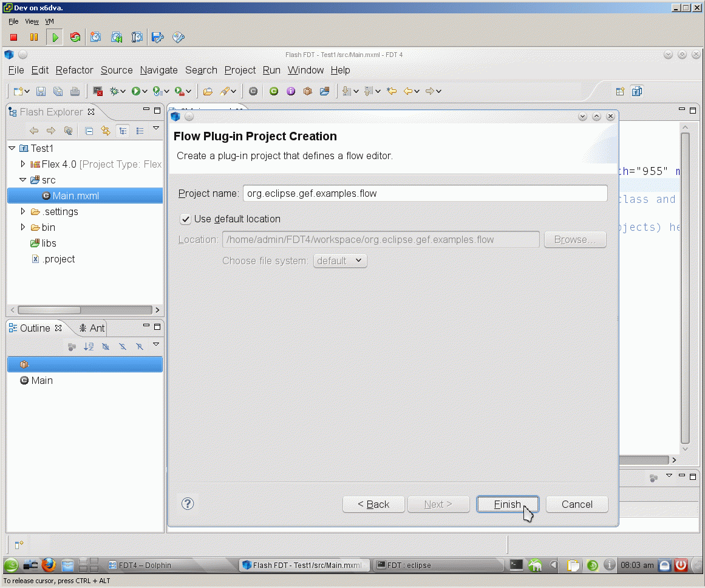705x588 pixels.
Task: Click the Back button
Action: pyautogui.click(x=373, y=504)
